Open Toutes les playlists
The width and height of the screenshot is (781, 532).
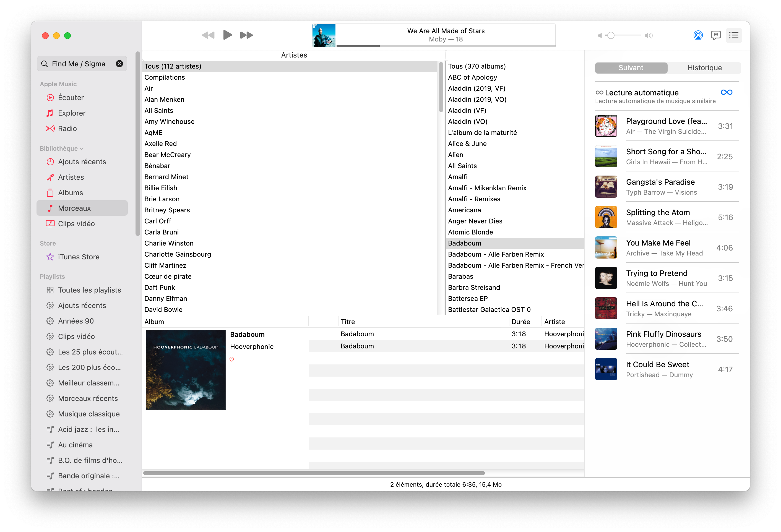click(x=82, y=290)
